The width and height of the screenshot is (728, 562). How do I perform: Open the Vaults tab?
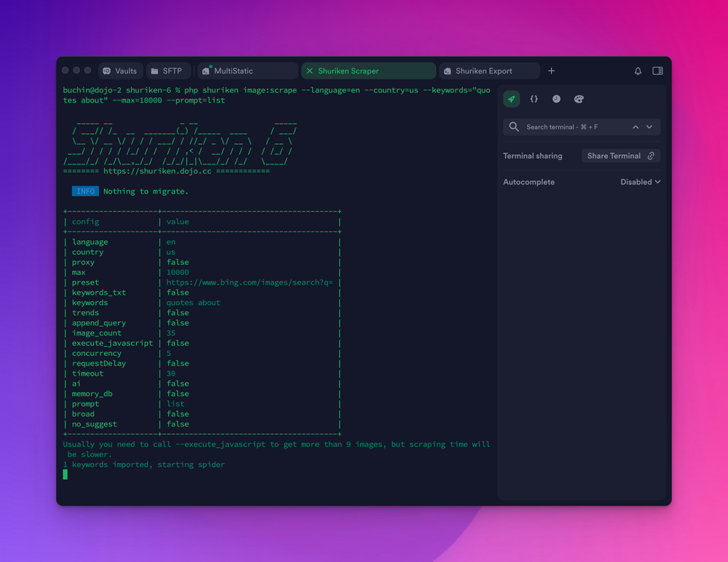pos(120,71)
